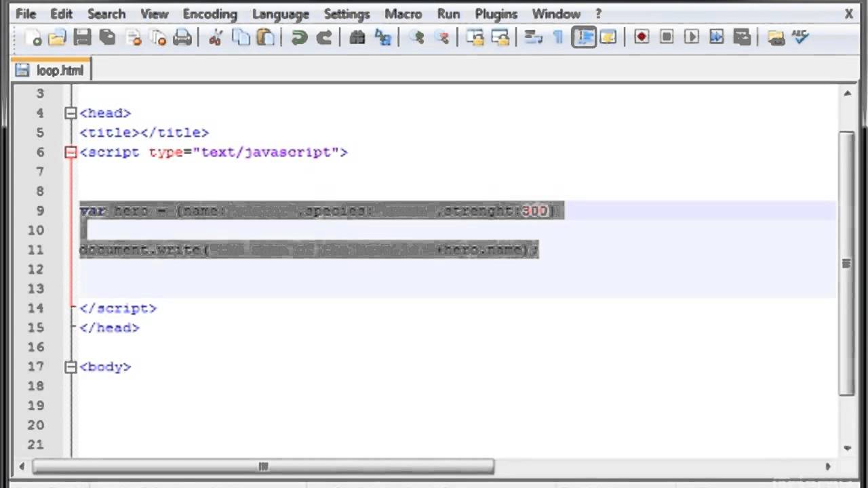Open the Settings menu
This screenshot has width=868, height=488.
point(348,14)
